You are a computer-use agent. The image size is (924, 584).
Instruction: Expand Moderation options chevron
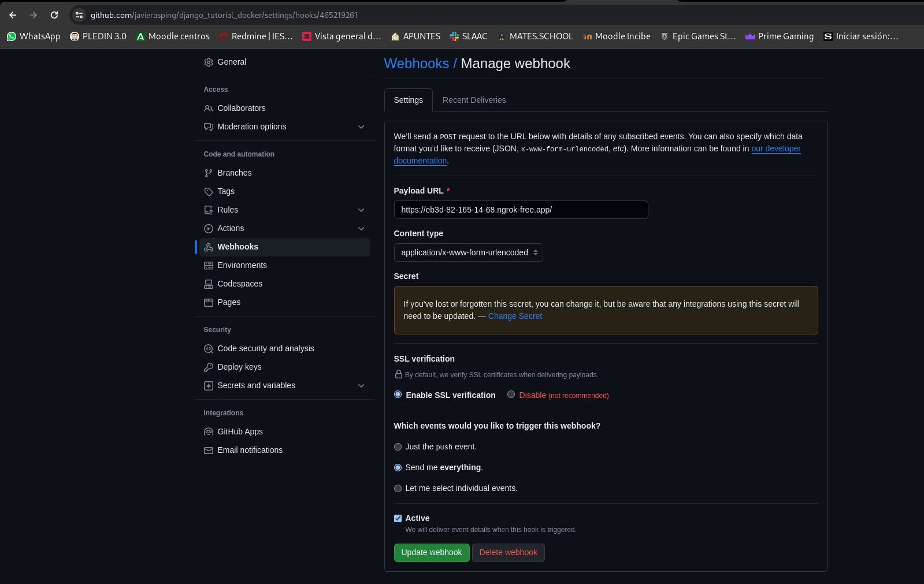point(361,127)
